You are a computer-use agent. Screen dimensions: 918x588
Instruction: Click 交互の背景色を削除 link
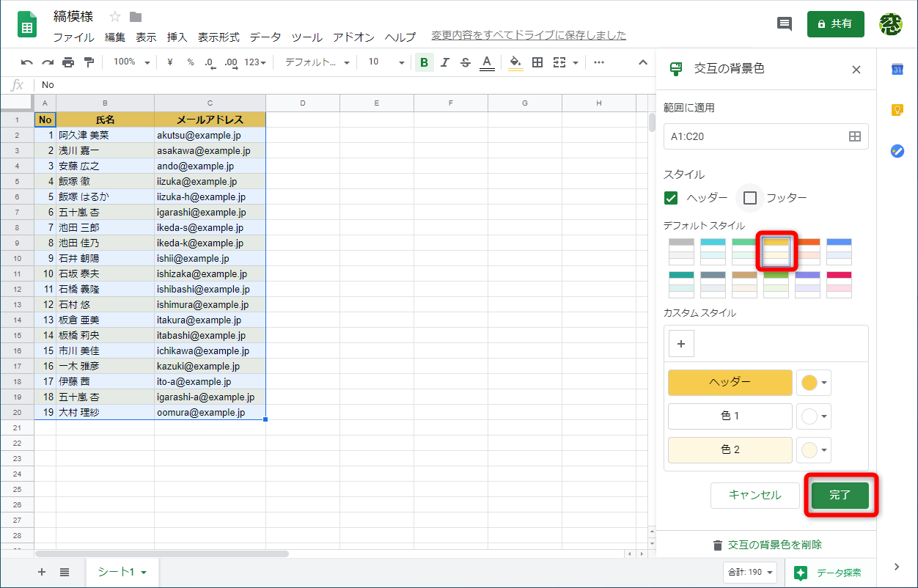click(x=767, y=545)
